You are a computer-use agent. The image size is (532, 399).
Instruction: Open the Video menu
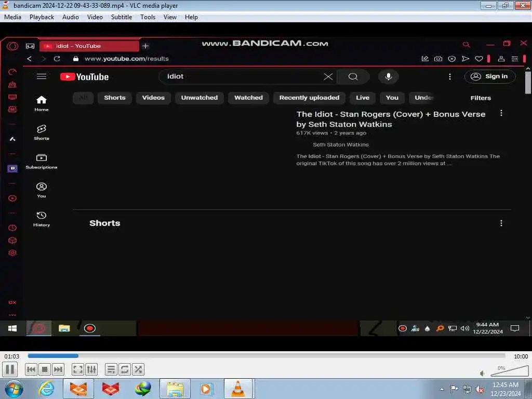tap(95, 17)
